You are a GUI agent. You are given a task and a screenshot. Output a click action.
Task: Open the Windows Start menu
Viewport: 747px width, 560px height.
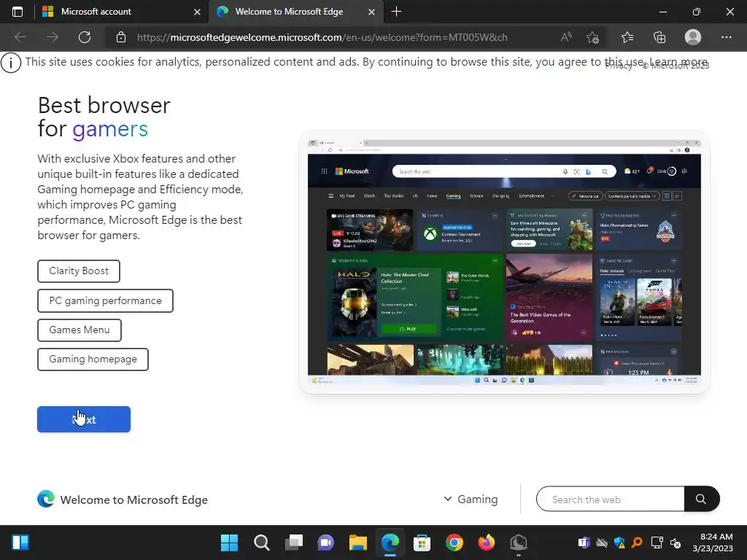tap(229, 542)
